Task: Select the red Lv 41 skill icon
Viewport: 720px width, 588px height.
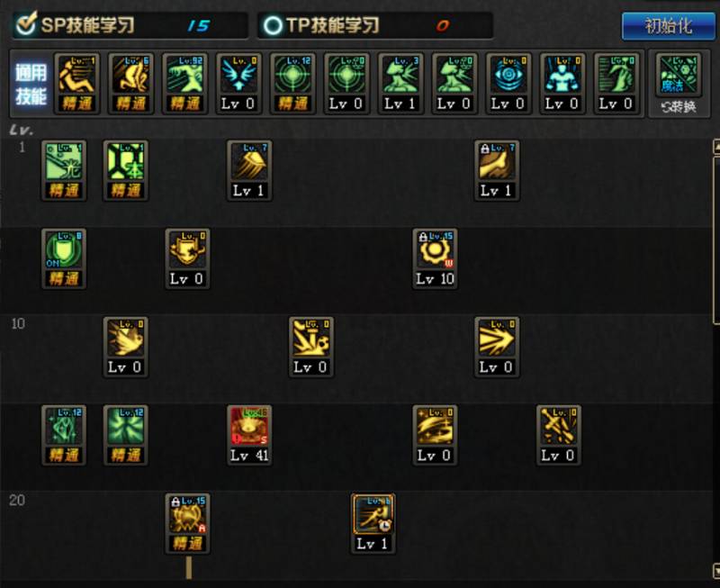Action: pos(249,435)
